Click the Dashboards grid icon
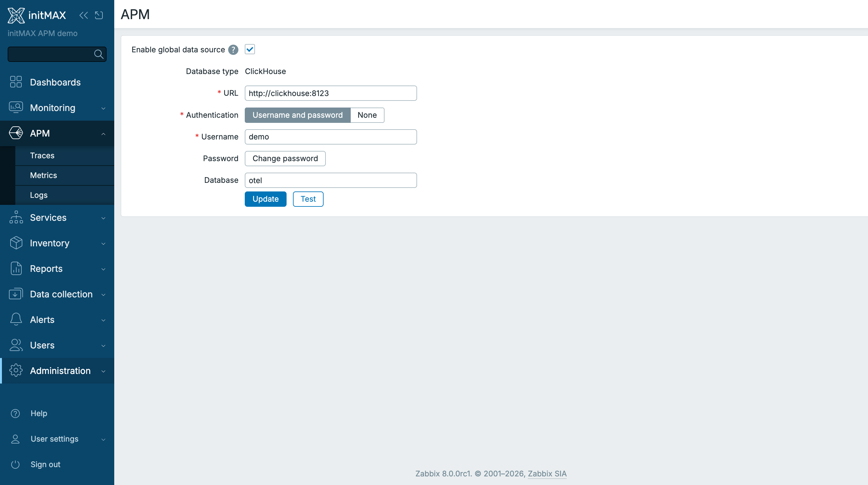The height and width of the screenshot is (485, 868). 16,82
